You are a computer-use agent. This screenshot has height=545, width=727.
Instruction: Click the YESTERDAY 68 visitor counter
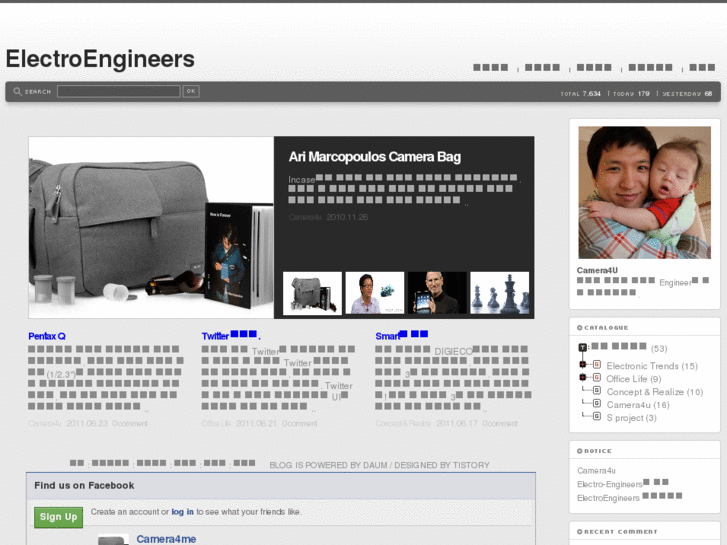(x=687, y=94)
